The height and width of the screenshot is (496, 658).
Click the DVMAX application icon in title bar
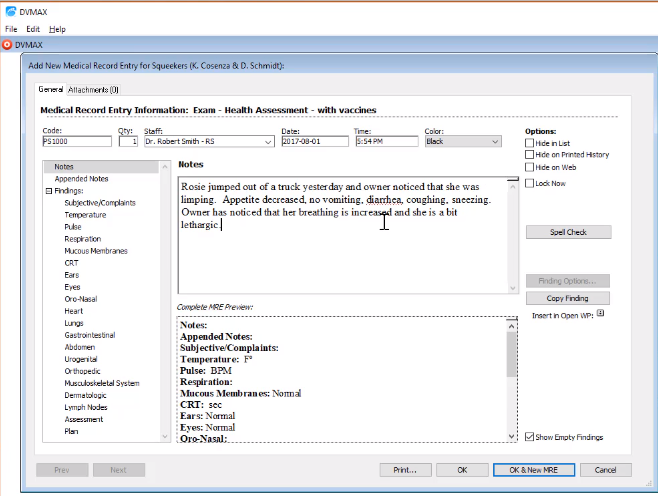pyautogui.click(x=11, y=12)
